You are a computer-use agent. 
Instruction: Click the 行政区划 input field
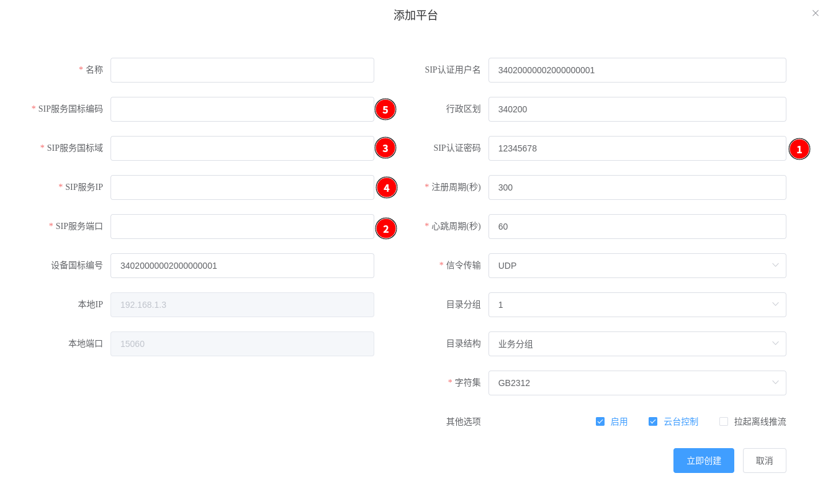(x=637, y=109)
